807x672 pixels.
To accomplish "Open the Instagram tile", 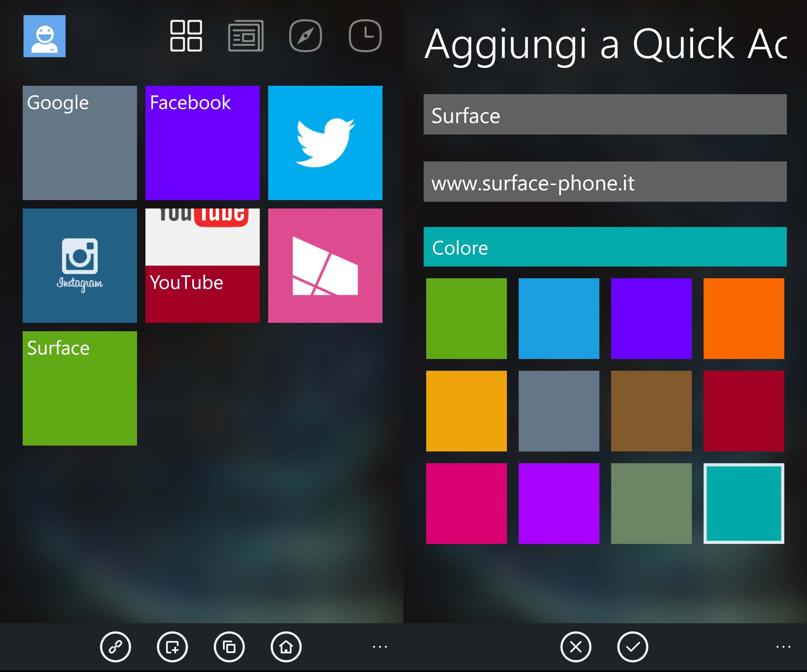I will click(80, 265).
